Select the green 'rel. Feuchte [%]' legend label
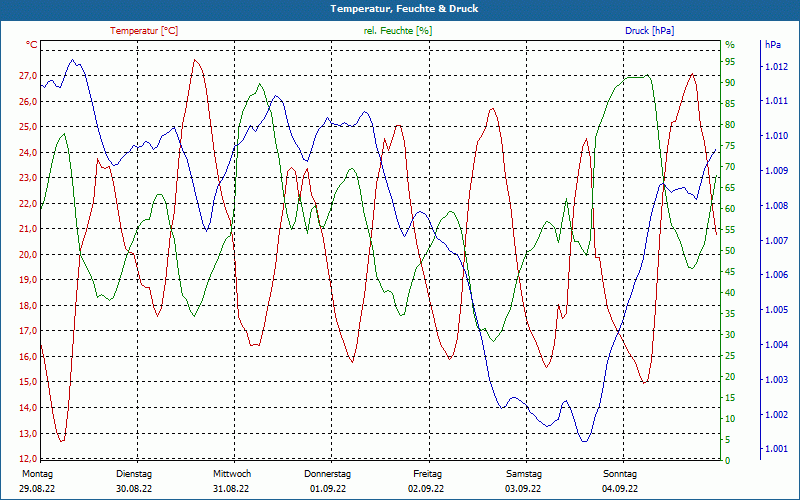800x500 pixels. (x=398, y=31)
